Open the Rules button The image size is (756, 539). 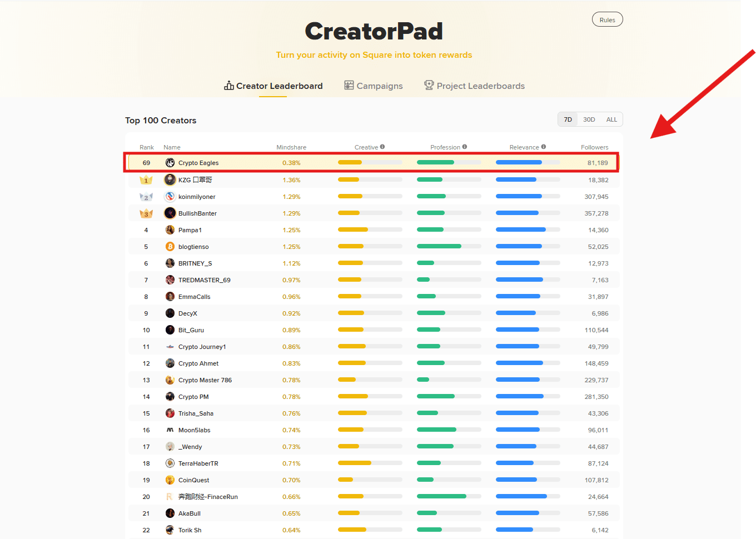(608, 19)
